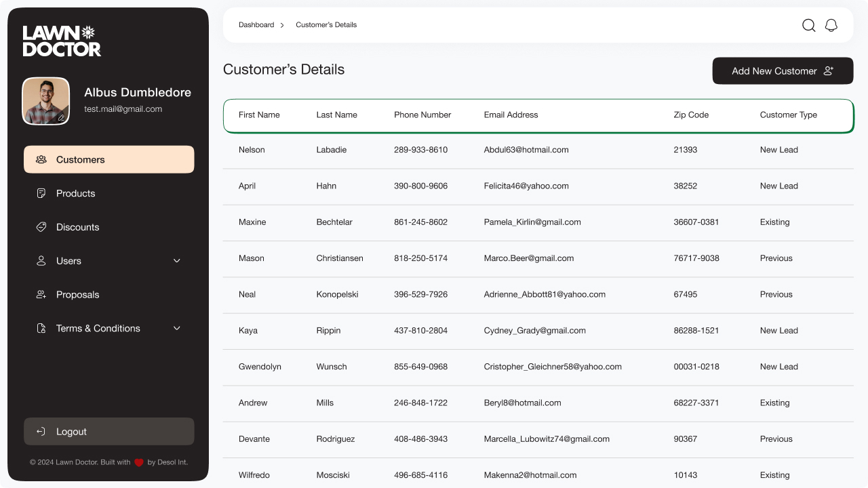Viewport: 868px width, 488px height.
Task: Expand the Terms & Conditions chevron
Action: click(x=177, y=328)
